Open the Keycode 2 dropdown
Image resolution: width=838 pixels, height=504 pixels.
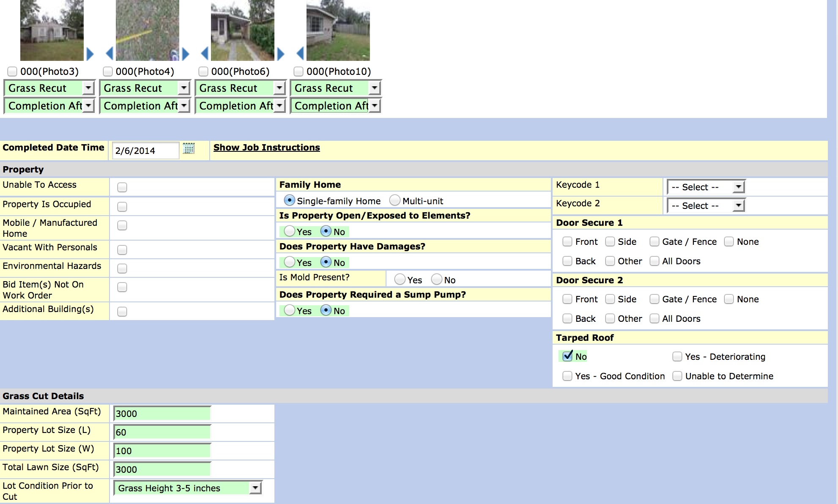[705, 205]
